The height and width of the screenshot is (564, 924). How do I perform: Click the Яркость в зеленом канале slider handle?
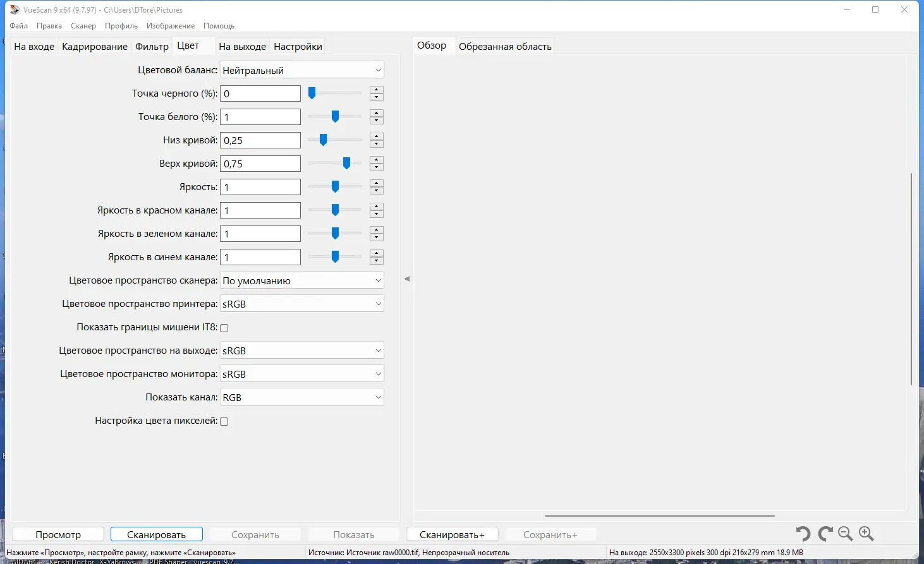coord(335,234)
